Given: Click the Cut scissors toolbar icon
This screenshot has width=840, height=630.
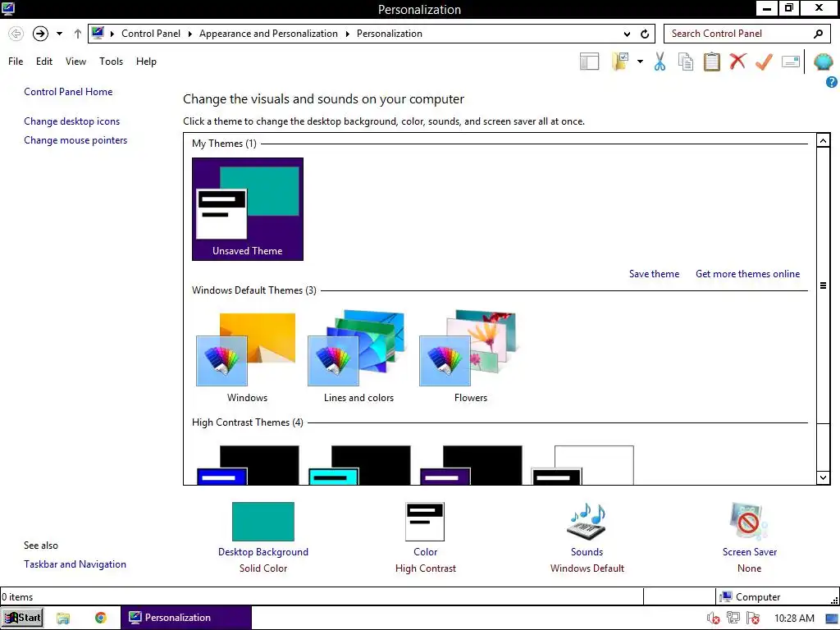Looking at the screenshot, I should point(660,62).
